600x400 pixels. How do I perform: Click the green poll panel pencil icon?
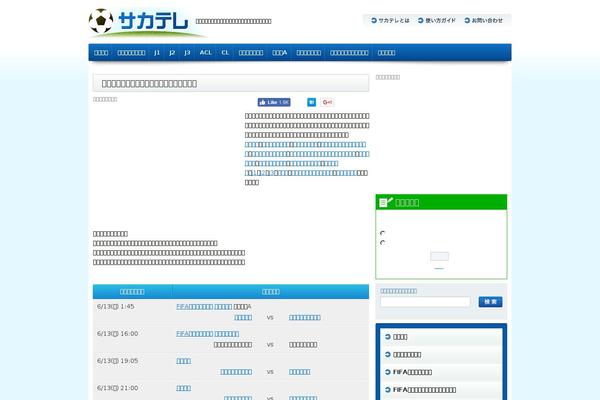tap(385, 202)
